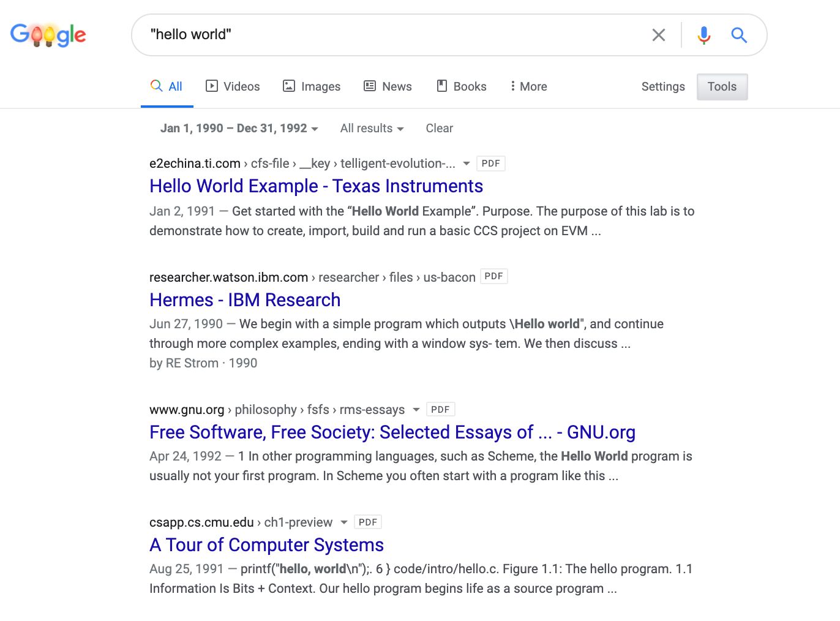The height and width of the screenshot is (621, 840).
Task: Clear the applied search filters
Action: [439, 128]
